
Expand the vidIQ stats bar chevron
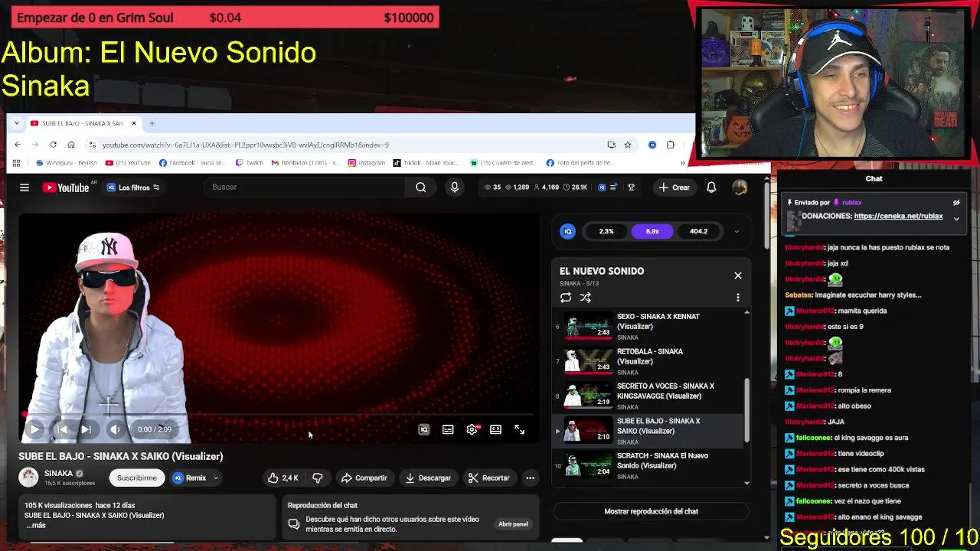tap(737, 231)
